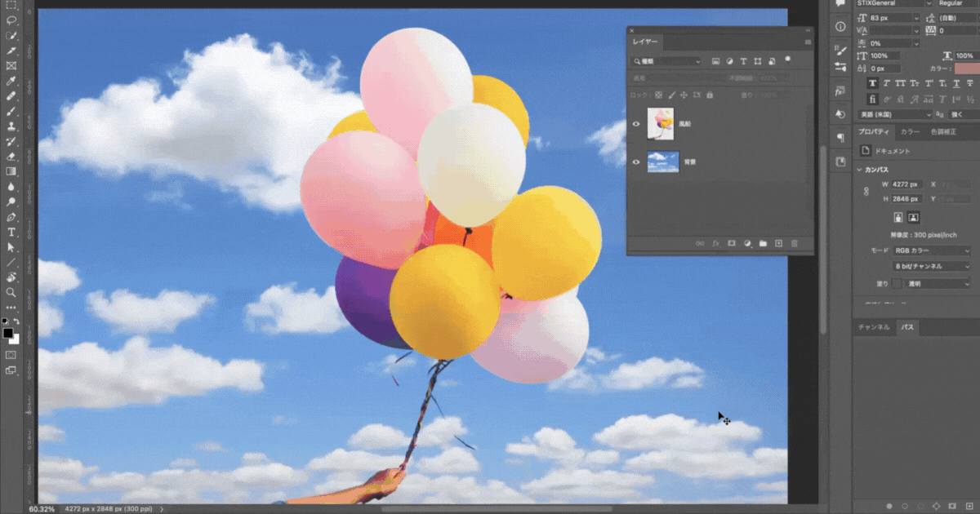Select the Horizontal Type tool
Screen dimensions: 980x514
coord(11,233)
